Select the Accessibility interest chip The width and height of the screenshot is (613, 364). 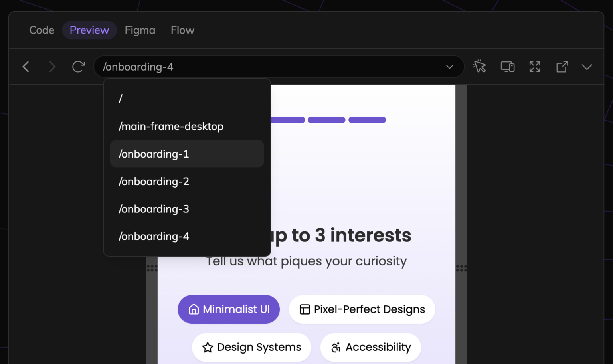tap(370, 347)
